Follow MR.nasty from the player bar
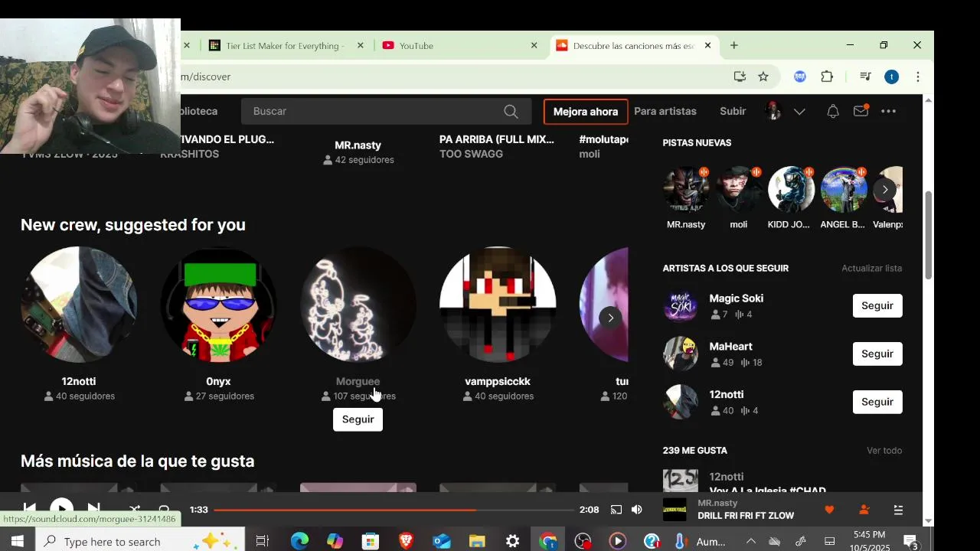The height and width of the screenshot is (551, 980). pos(864,510)
